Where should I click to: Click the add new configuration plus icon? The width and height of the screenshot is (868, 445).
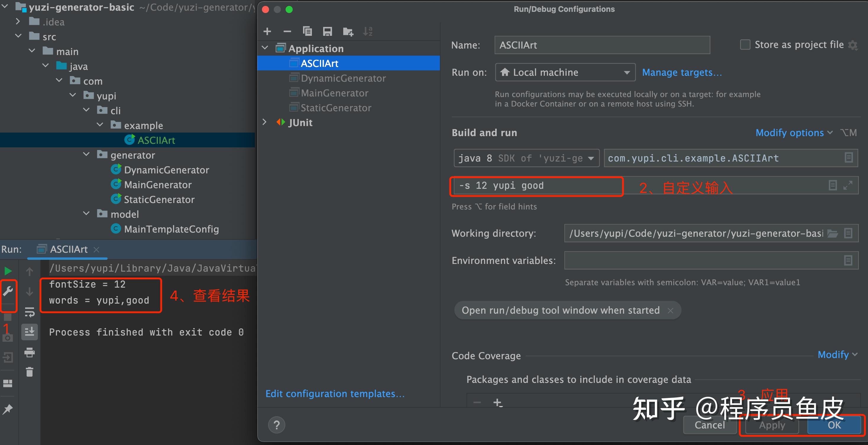point(267,31)
